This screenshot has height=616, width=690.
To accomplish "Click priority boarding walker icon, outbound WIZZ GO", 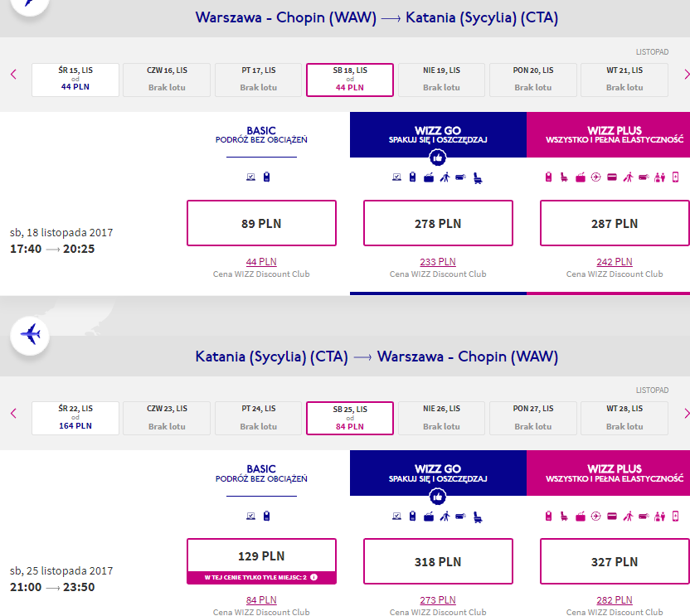I will pos(445,177).
